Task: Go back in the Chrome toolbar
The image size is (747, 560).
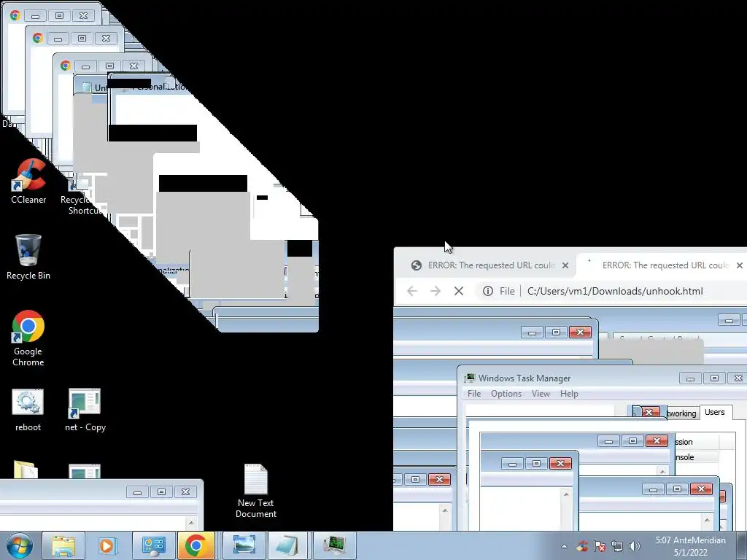Action: (x=412, y=291)
